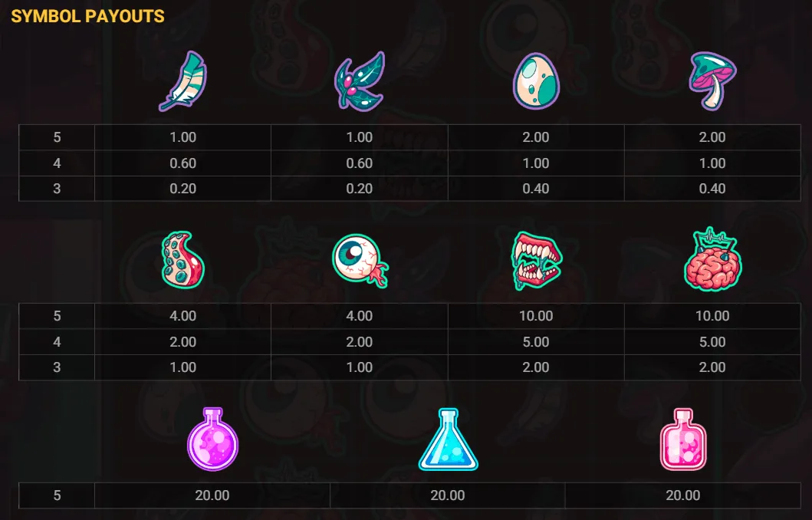Select the 20.00 payout for the purple potion
Screen dimensions: 812x520
[x=212, y=495]
